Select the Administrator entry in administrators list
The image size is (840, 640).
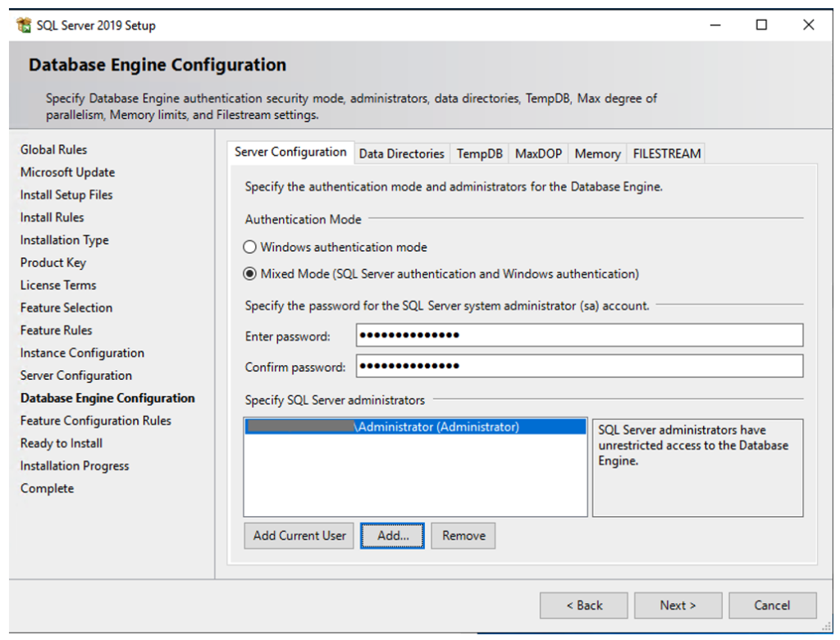pos(415,427)
